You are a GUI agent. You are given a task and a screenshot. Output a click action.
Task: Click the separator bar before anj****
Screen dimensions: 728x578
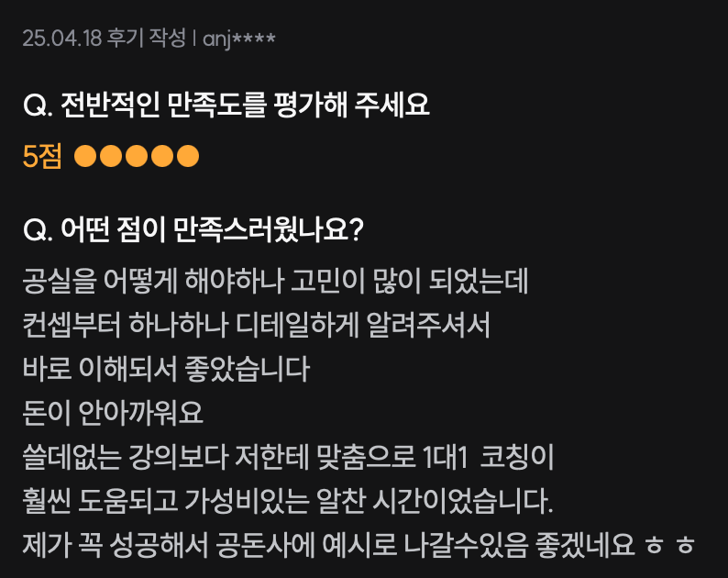(194, 39)
